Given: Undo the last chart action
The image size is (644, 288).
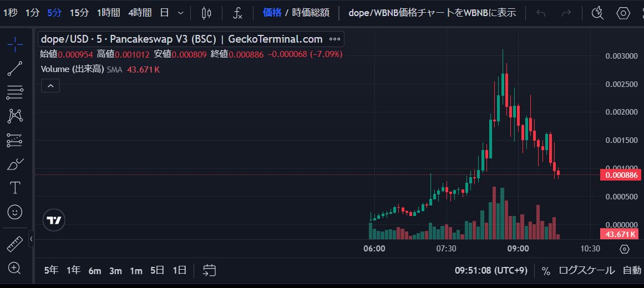Looking at the screenshot, I should point(541,13).
